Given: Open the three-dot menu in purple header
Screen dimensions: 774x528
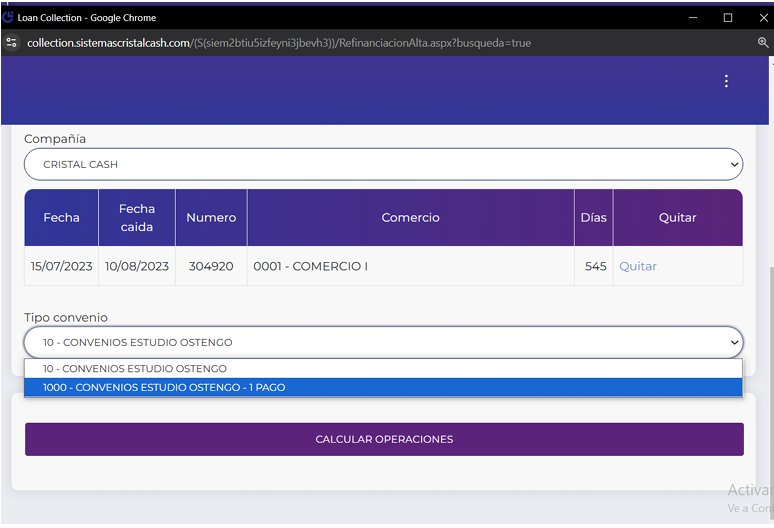Looking at the screenshot, I should click(x=726, y=81).
